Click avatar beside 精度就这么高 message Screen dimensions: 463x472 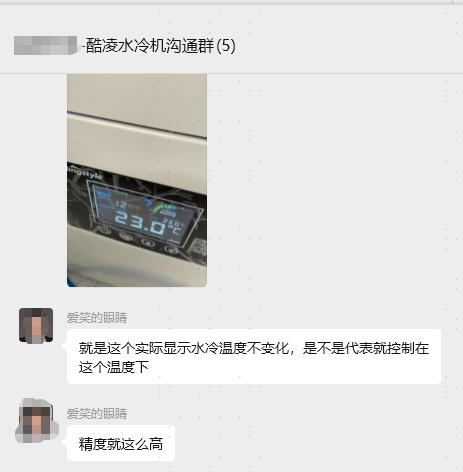coord(37,421)
